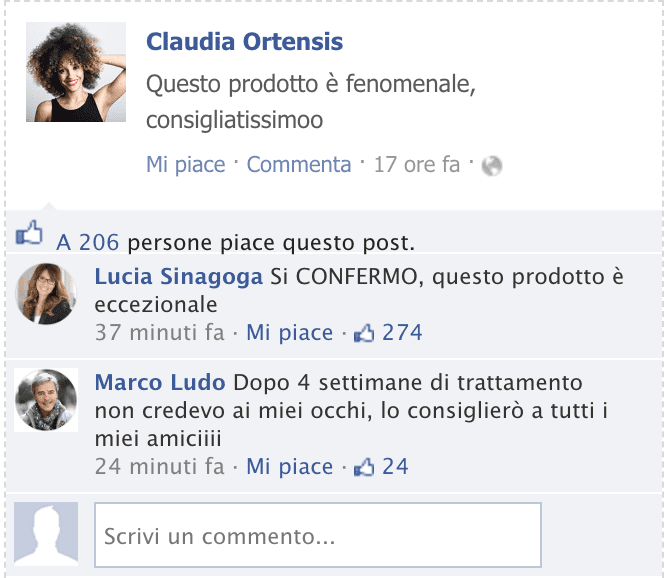668x578 pixels.
Task: View the 206 people who liked post
Action: 88,242
